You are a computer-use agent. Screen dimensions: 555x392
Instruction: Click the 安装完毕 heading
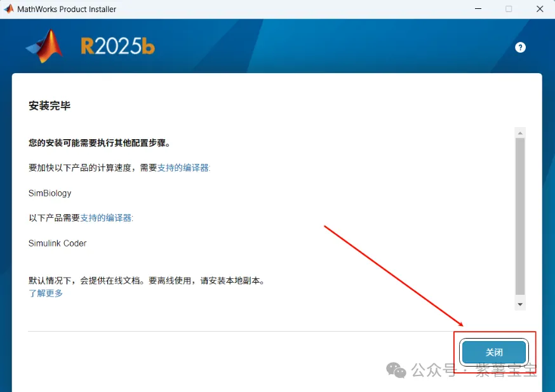tap(50, 105)
